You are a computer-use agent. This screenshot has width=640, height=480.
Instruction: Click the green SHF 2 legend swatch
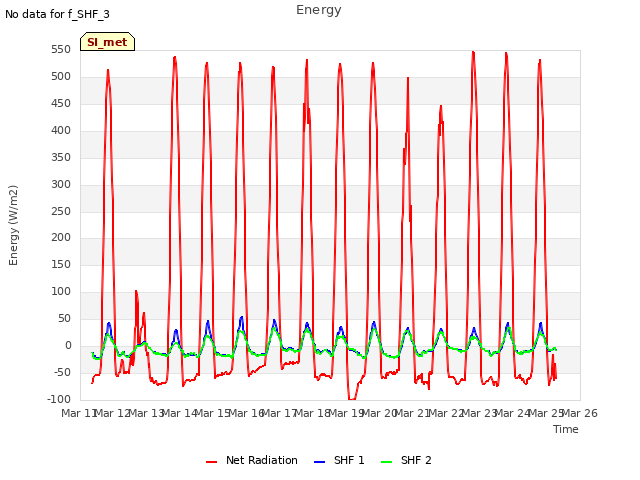click(x=386, y=462)
